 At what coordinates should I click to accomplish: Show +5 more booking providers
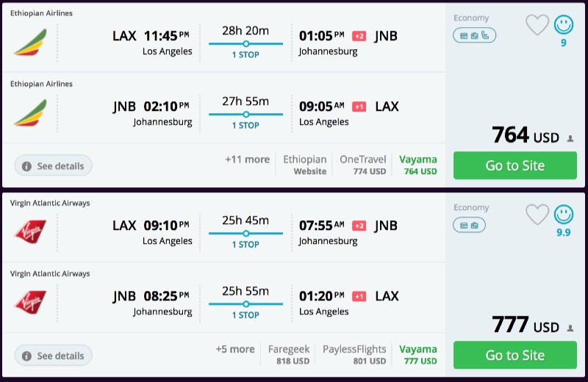click(x=234, y=349)
